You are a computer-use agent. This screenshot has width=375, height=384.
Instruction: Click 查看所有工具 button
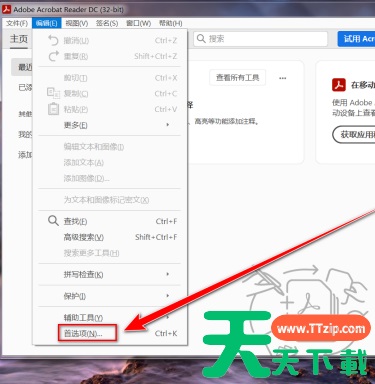237,78
